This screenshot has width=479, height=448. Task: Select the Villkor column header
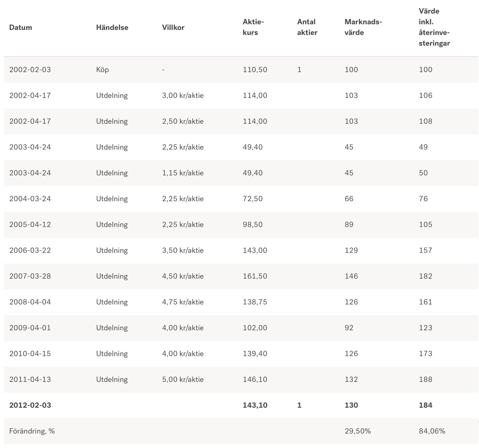(x=173, y=27)
